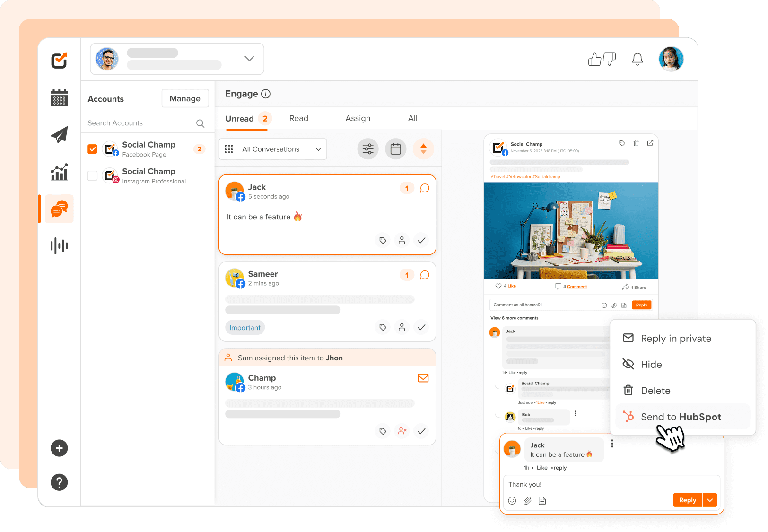Screen dimensions: 768x532
Task: Open the content calendar from the sidebar
Action: point(59,98)
